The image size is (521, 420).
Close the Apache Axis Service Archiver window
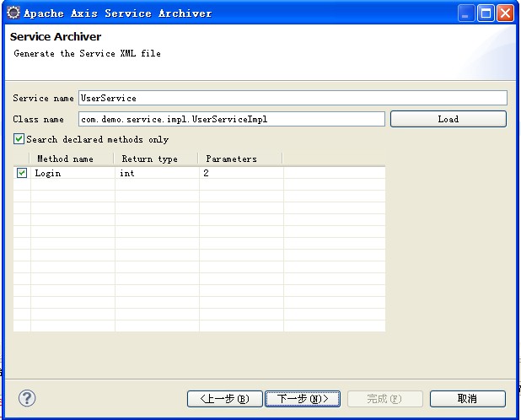tap(505, 13)
